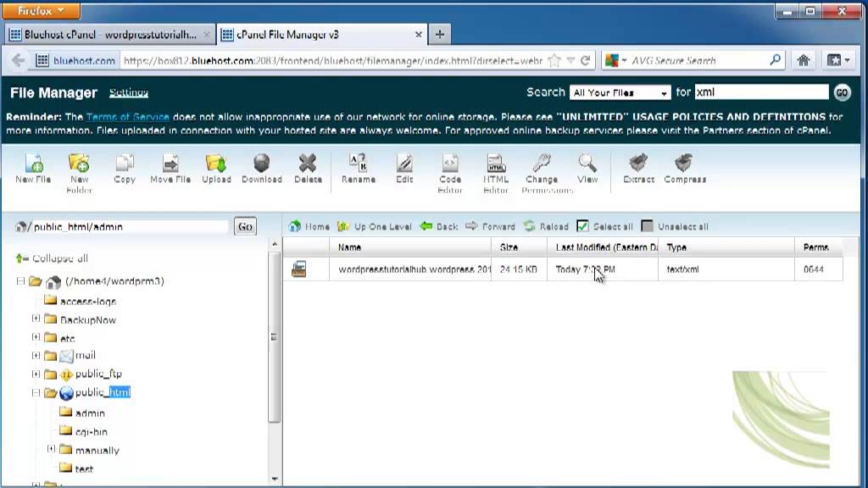Sort by Last Modified column

pyautogui.click(x=603, y=247)
